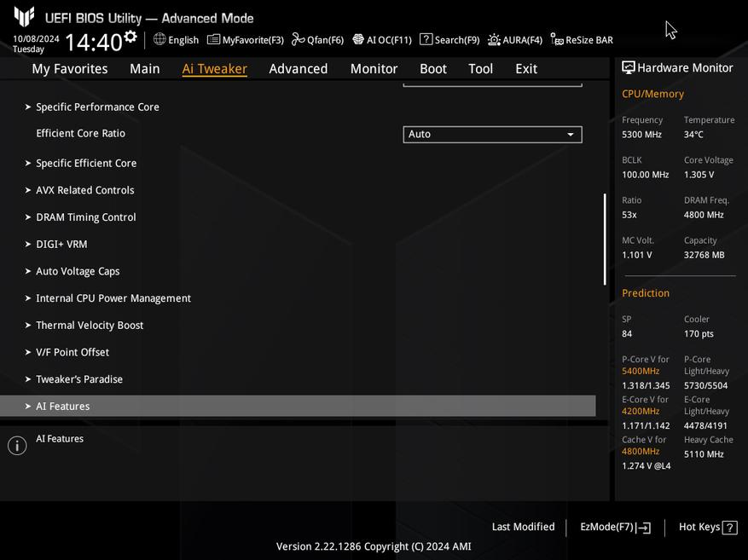Click the 100.00 MHz BCLK value
The image size is (748, 560).
[645, 175]
